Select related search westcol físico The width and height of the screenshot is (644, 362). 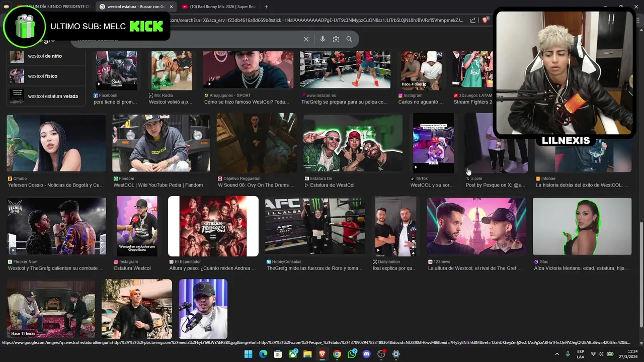click(x=46, y=76)
